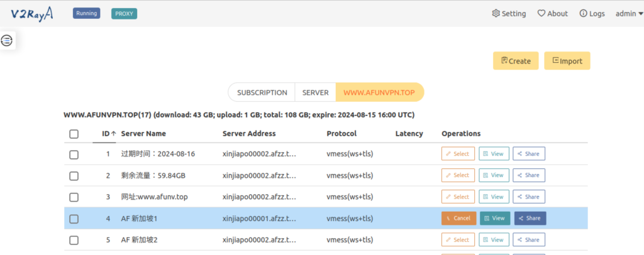The image size is (644, 255).
Task: Click server name 过期时间：2024-08-16
Action: (158, 154)
